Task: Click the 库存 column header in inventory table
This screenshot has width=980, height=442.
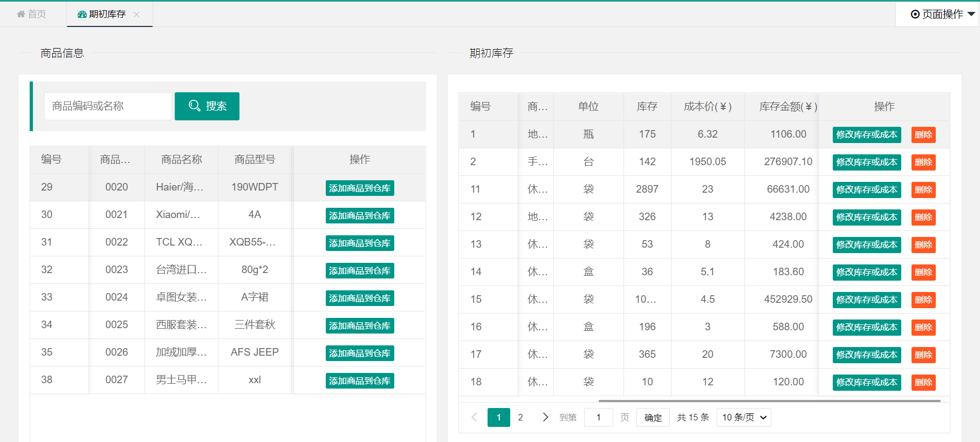Action: pos(647,107)
